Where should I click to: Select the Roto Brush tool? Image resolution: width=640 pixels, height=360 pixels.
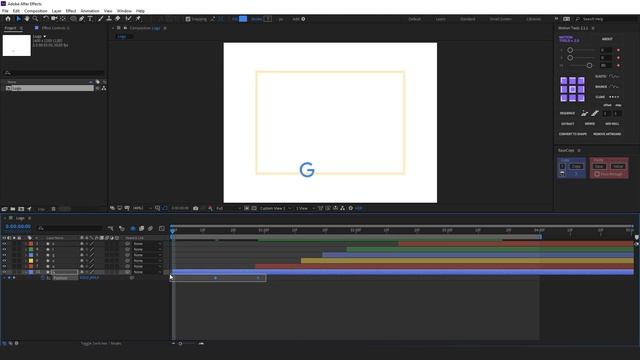[129, 19]
